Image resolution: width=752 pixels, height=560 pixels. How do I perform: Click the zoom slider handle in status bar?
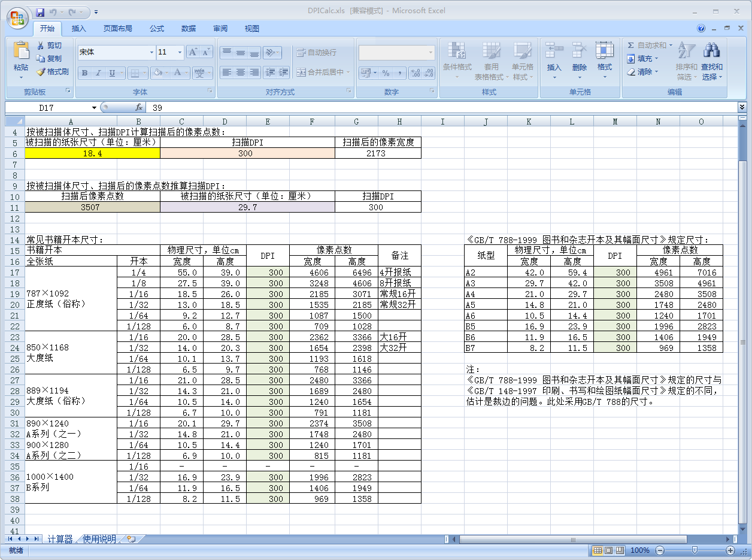[694, 550]
